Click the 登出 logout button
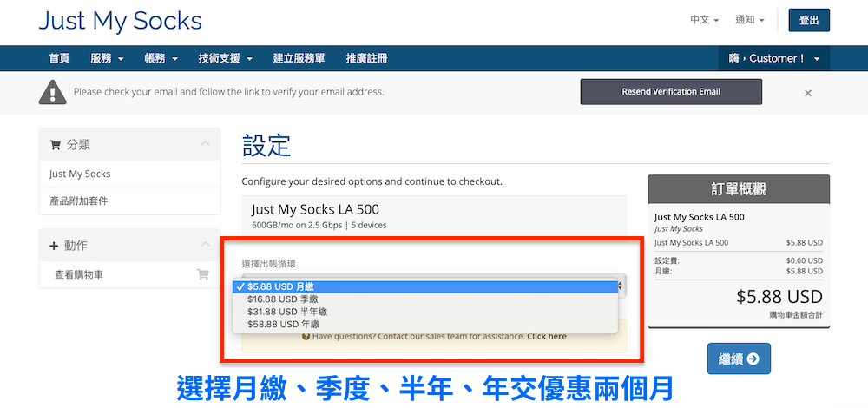 click(x=808, y=20)
